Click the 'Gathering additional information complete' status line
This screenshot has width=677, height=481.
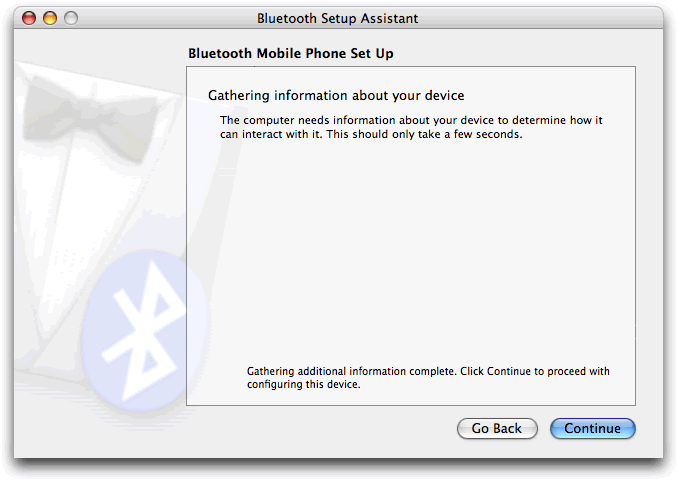[x=351, y=371]
